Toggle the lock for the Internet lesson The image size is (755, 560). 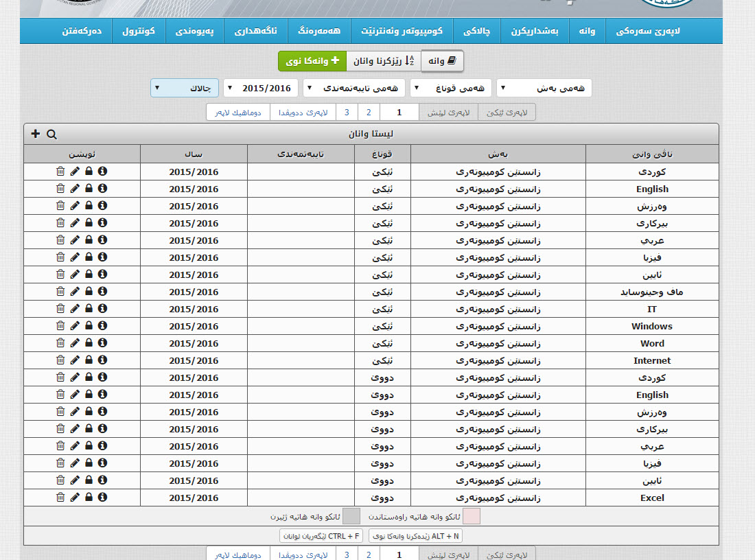click(89, 360)
